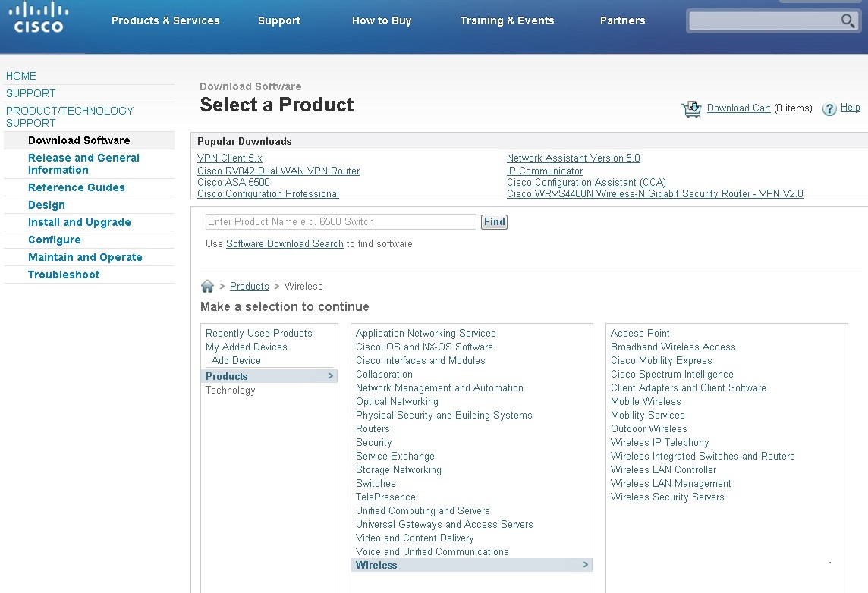Expand the Products category arrow
The width and height of the screenshot is (868, 593).
(x=331, y=376)
